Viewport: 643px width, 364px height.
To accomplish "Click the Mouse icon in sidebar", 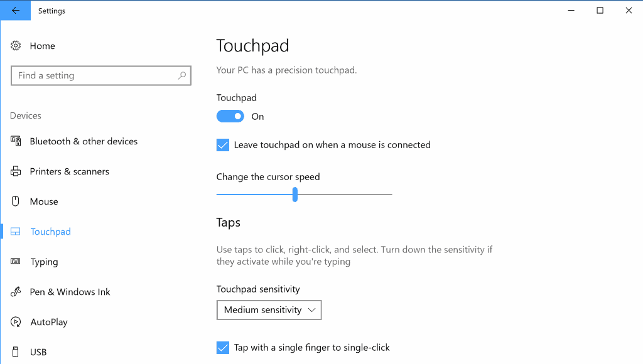I will pyautogui.click(x=16, y=201).
